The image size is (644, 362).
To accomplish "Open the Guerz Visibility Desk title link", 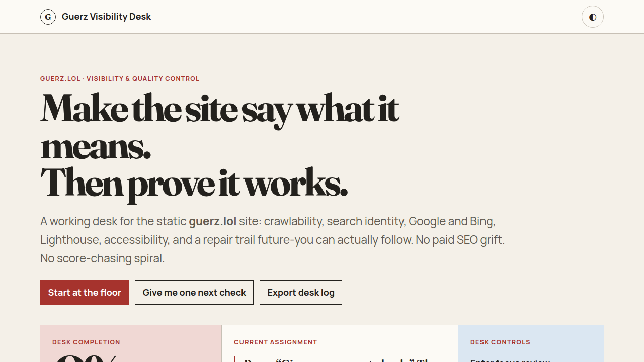I will tap(106, 17).
